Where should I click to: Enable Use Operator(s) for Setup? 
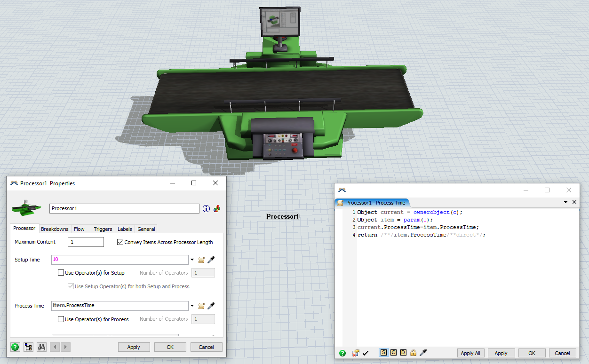[x=61, y=273]
